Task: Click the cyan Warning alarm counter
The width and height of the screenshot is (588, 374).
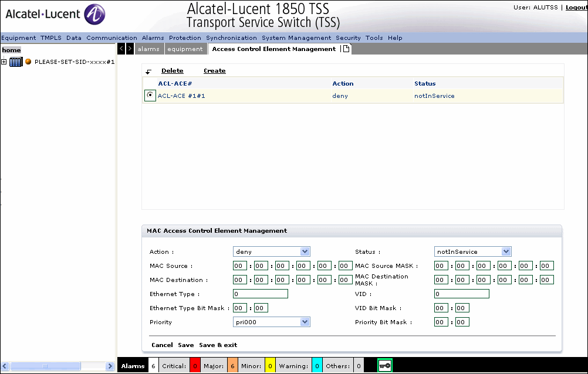Action: [317, 366]
